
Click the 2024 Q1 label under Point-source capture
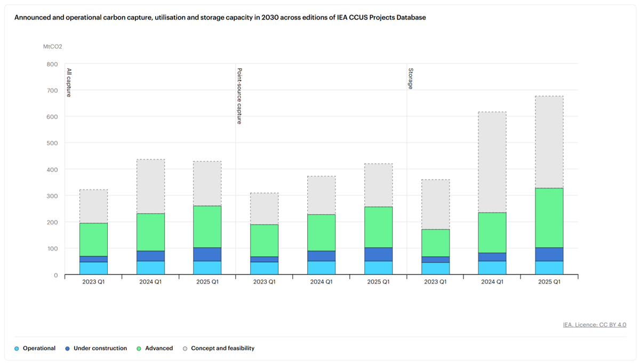tap(322, 282)
